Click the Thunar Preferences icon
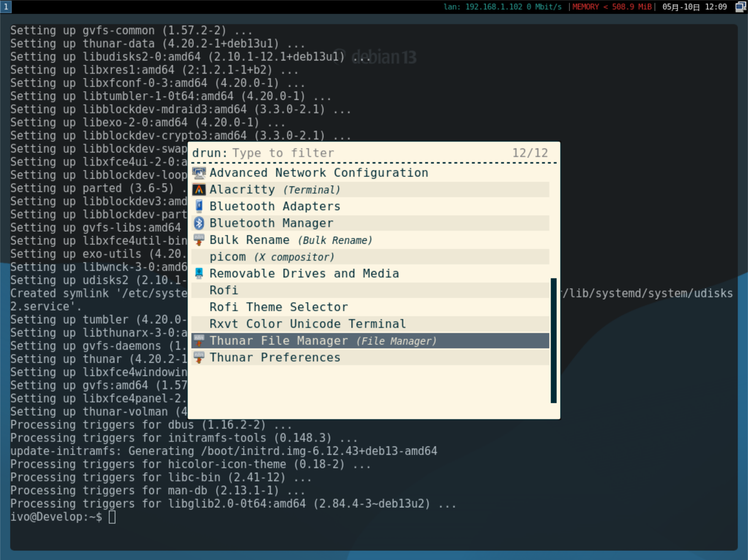This screenshot has height=560, width=748. pyautogui.click(x=199, y=358)
